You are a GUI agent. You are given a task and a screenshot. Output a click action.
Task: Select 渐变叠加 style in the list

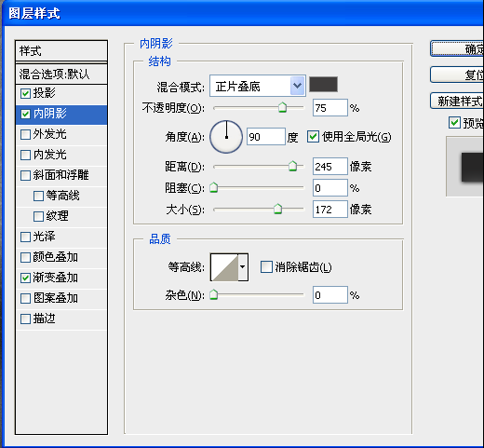click(x=61, y=278)
